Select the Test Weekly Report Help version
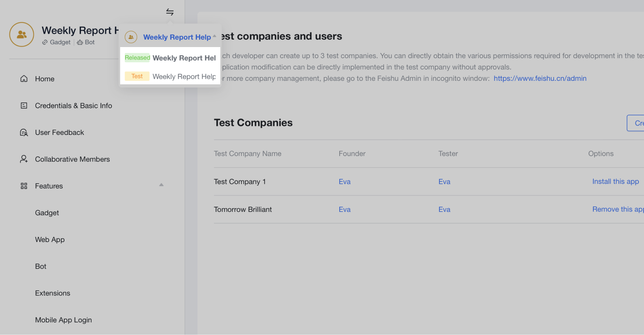Screen dimensions: 644x335 (x=170, y=76)
